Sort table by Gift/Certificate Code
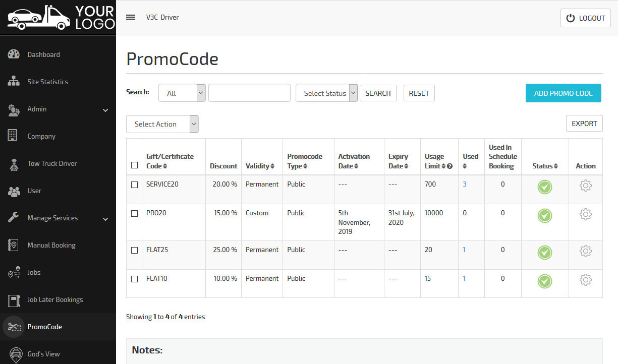Screen dimensions: 618x364 point(170,161)
